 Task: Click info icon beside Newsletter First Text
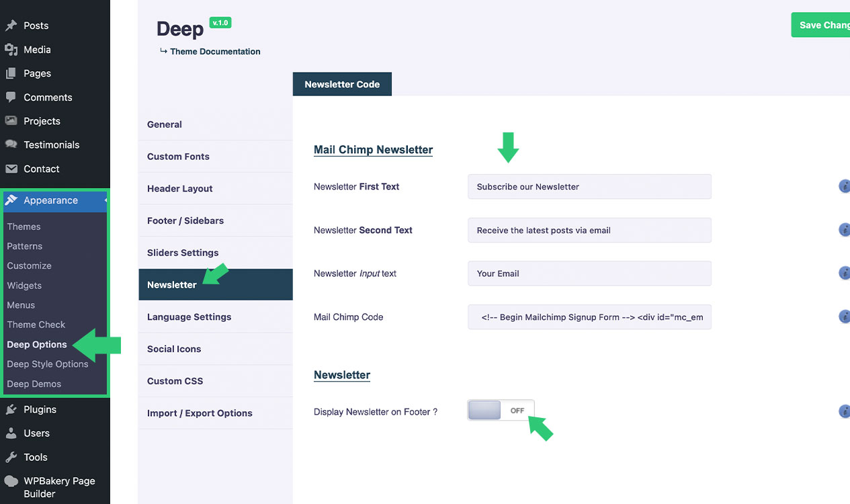coord(844,186)
